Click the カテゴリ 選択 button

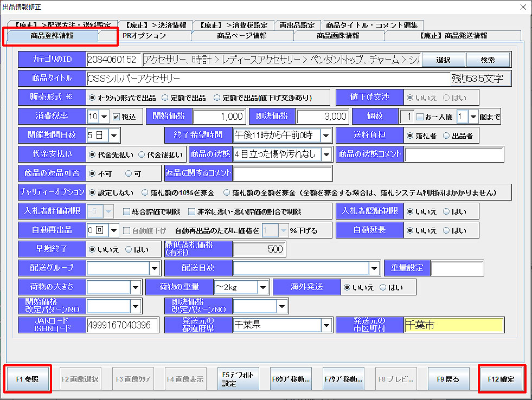point(443,60)
